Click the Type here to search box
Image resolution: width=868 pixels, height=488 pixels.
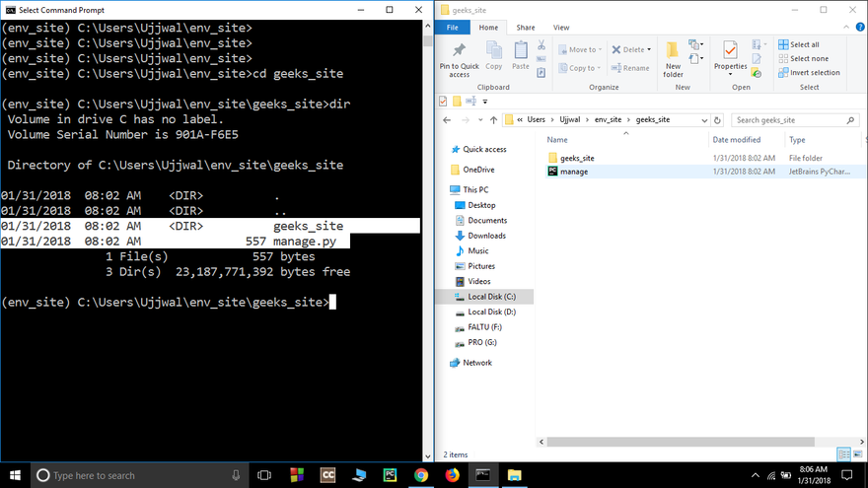(138, 475)
